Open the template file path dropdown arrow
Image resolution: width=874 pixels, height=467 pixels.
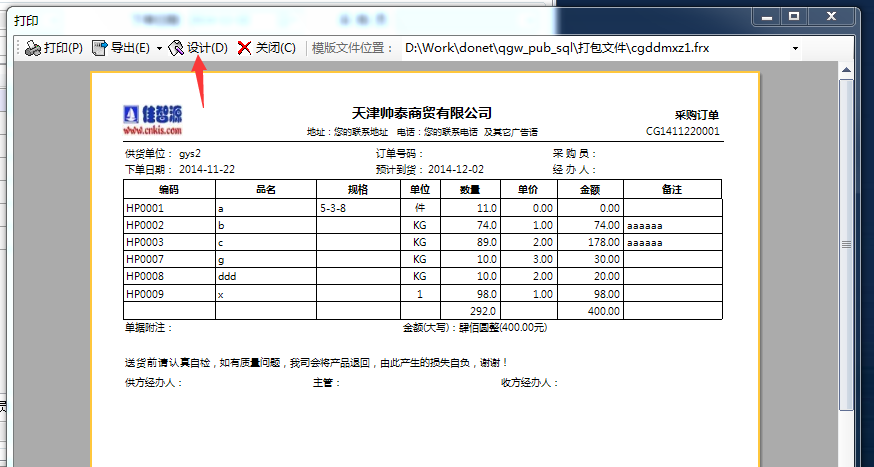coord(795,48)
